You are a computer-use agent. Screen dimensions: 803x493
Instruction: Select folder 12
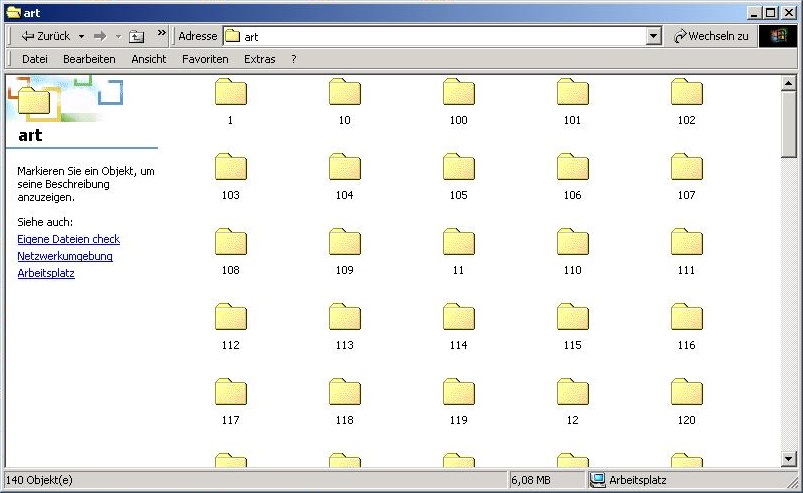(573, 402)
